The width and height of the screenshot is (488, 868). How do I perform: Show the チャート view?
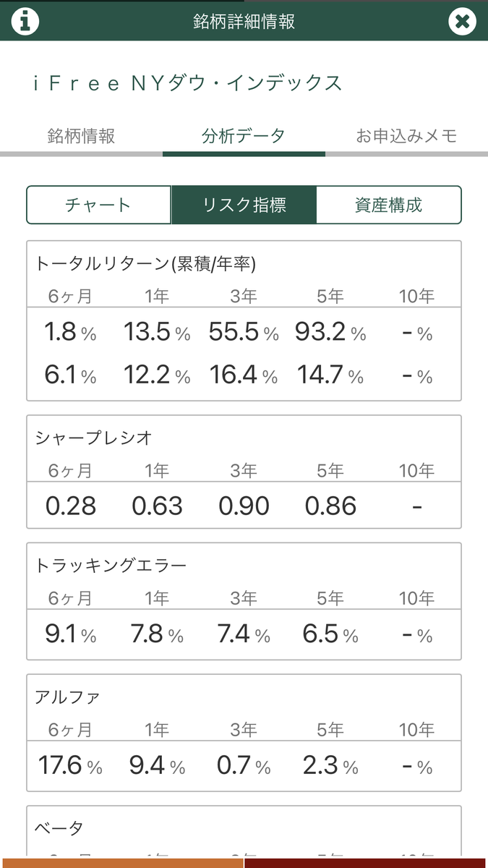click(x=99, y=205)
